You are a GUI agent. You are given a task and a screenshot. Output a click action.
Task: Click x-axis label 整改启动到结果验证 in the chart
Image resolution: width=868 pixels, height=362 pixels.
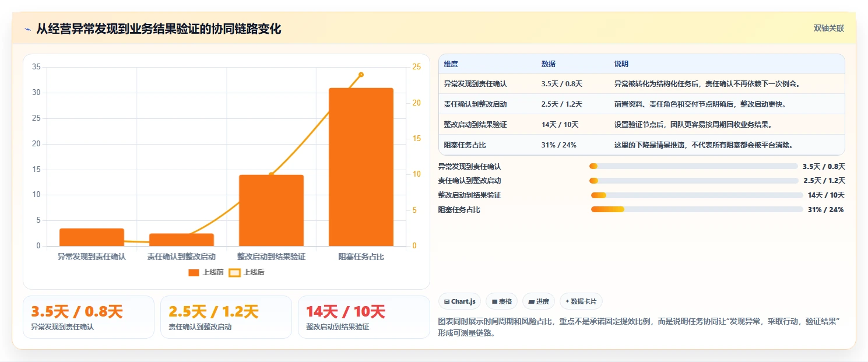pos(271,256)
